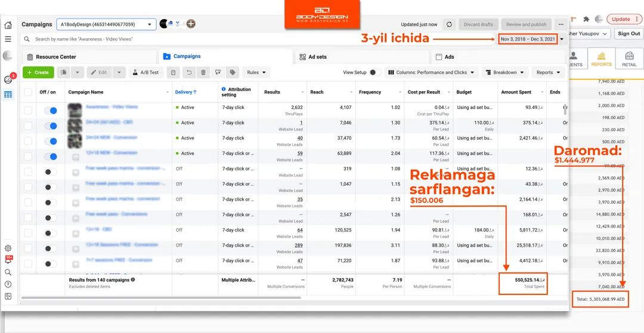Open the hamburger menu in left sidebar
This screenshot has height=333, width=644.
click(8, 39)
